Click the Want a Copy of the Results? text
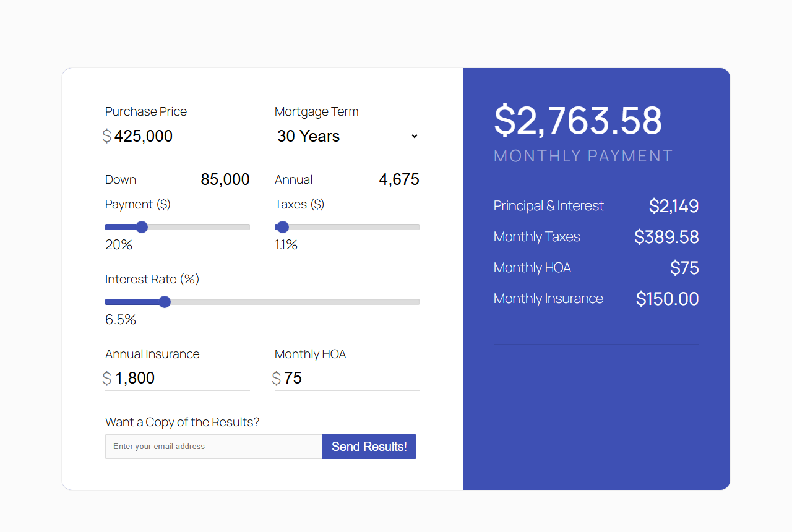Viewport: 792px width, 532px height. point(183,422)
